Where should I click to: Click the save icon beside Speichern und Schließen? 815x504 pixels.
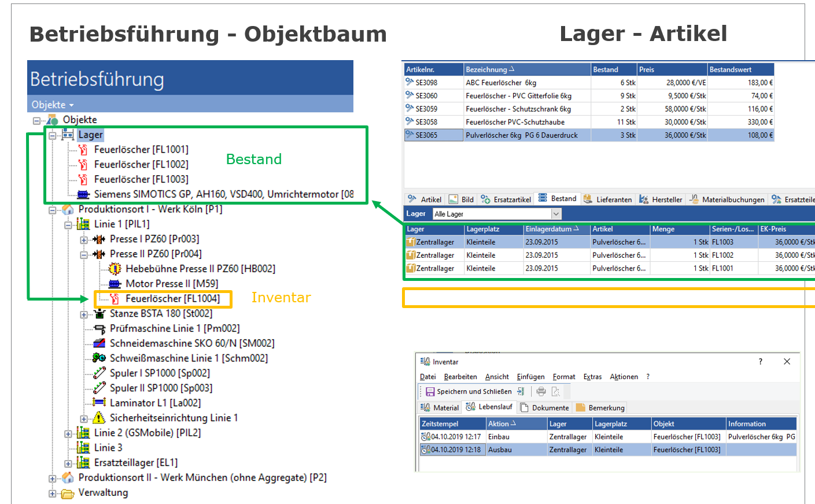click(x=430, y=391)
